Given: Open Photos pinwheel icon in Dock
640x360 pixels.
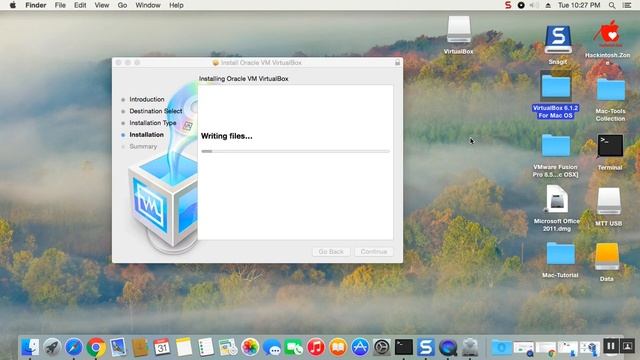Looking at the screenshot, I should [x=250, y=347].
